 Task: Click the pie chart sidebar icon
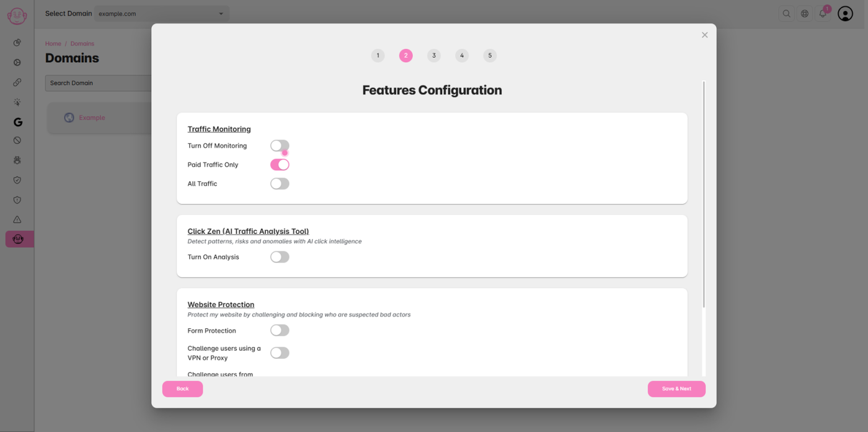pos(17,43)
